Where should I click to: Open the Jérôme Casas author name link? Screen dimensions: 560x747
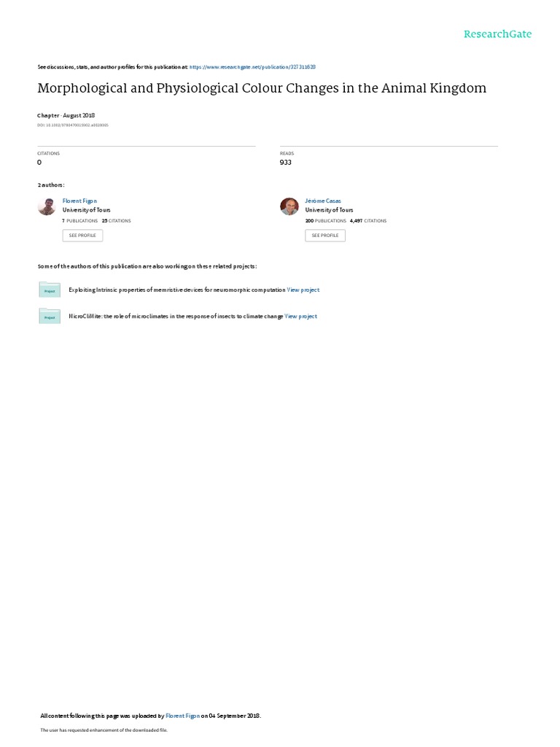pyautogui.click(x=323, y=201)
